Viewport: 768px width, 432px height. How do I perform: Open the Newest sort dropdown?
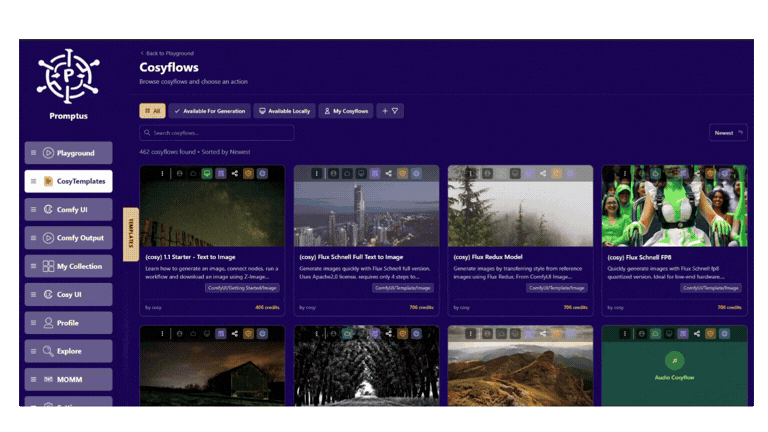(x=728, y=133)
